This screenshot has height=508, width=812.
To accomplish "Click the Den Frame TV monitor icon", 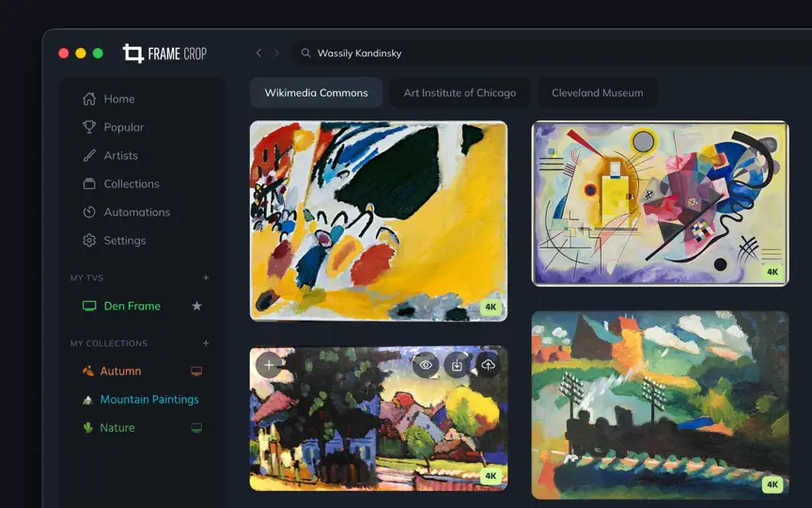I will coord(89,306).
